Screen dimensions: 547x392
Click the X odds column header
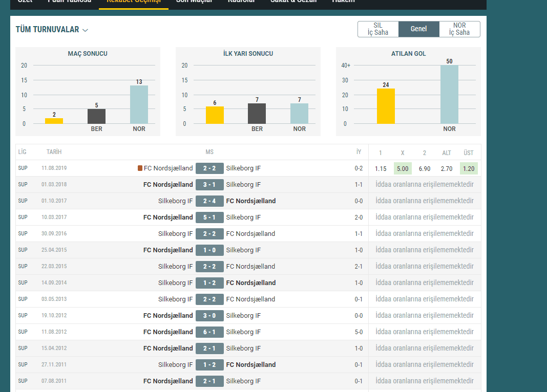[x=403, y=153]
